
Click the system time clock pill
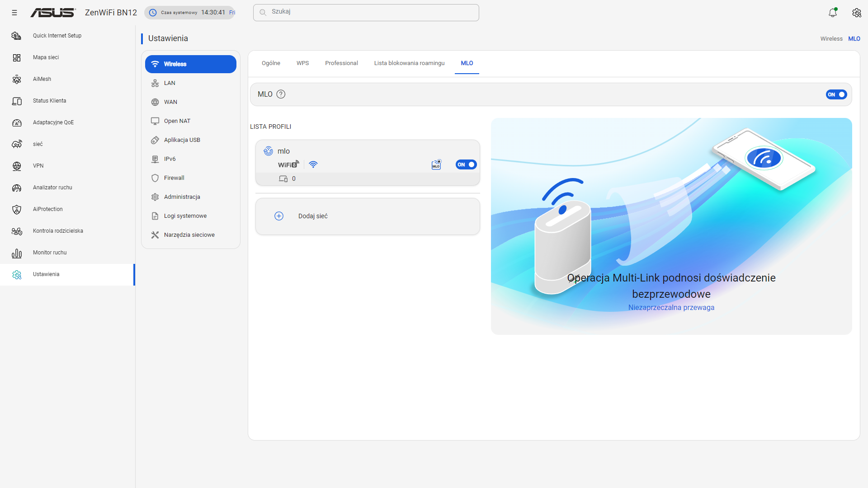pyautogui.click(x=189, y=13)
